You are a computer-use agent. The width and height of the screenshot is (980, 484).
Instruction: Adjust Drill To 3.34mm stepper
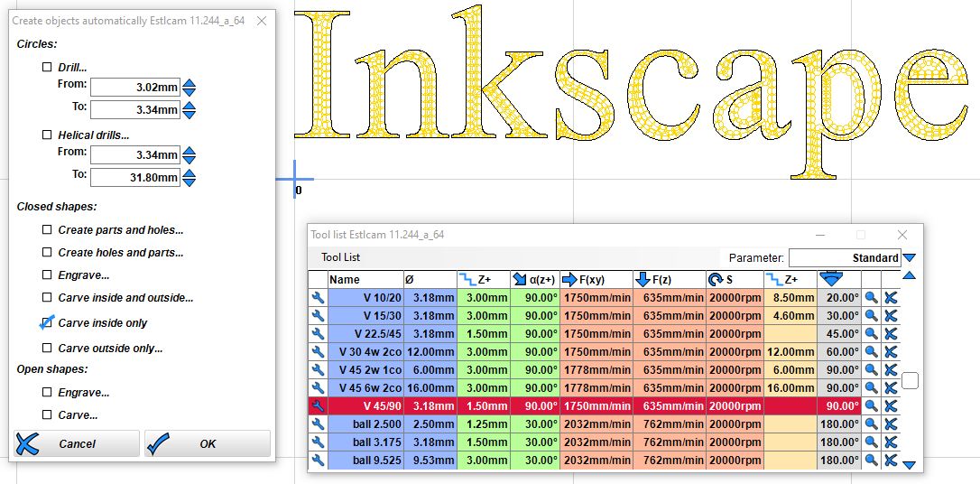190,110
